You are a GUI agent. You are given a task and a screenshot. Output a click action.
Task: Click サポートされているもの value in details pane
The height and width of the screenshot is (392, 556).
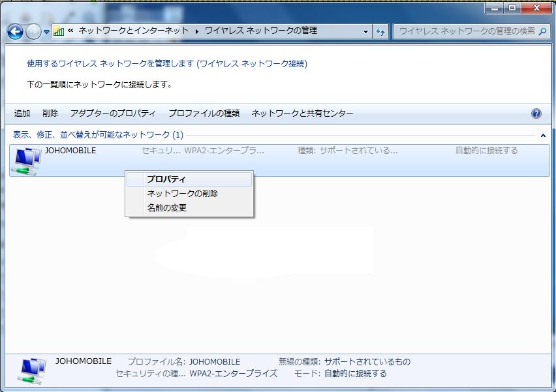tap(367, 362)
